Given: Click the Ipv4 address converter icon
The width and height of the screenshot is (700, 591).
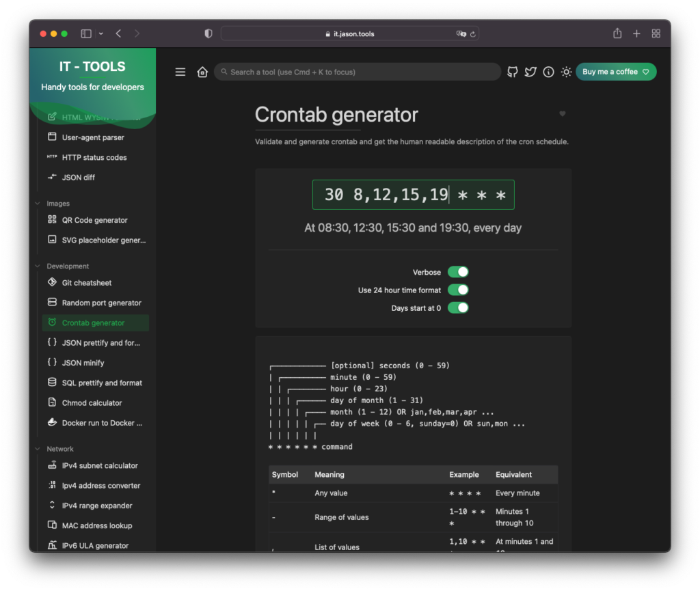Looking at the screenshot, I should 52,485.
